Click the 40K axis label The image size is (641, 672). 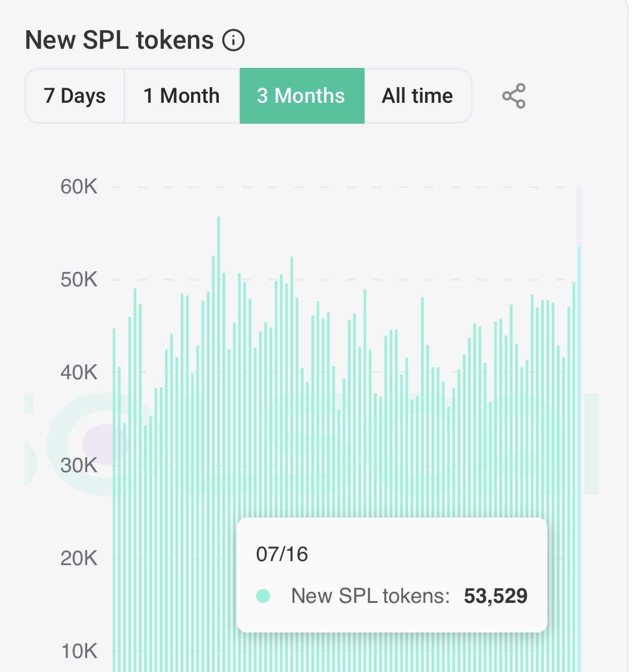pos(79,372)
